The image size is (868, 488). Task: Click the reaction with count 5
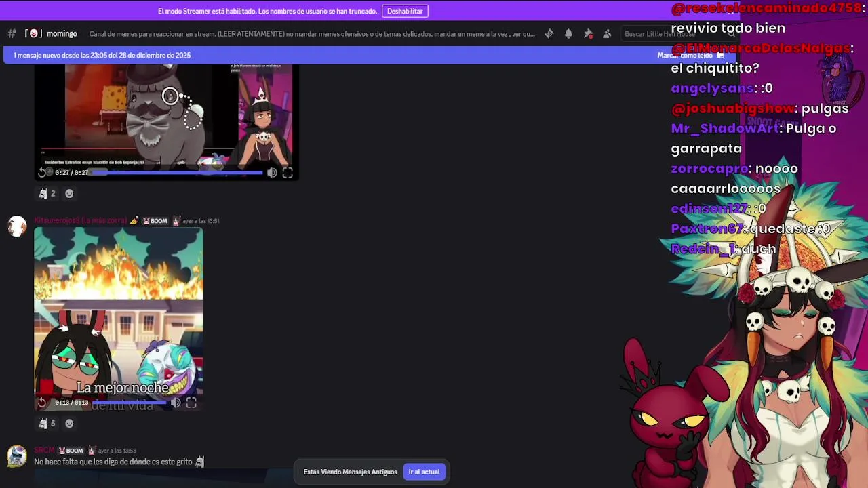point(47,423)
